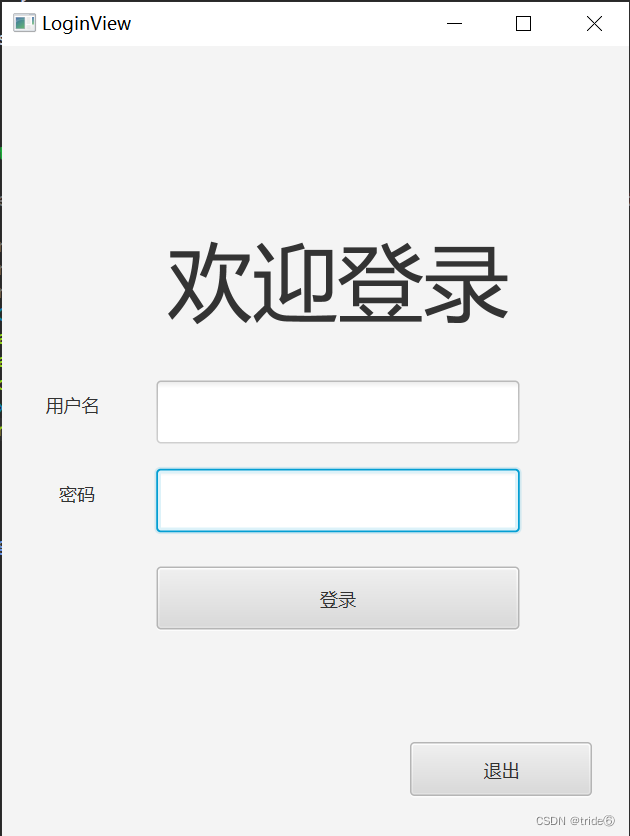Focus the 用户名 username text field

click(337, 412)
